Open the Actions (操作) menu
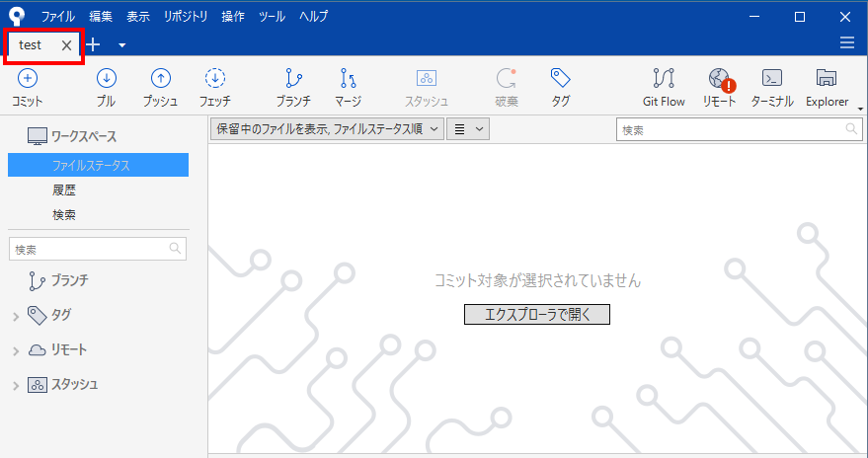Viewport: 868px width, 458px height. click(233, 17)
